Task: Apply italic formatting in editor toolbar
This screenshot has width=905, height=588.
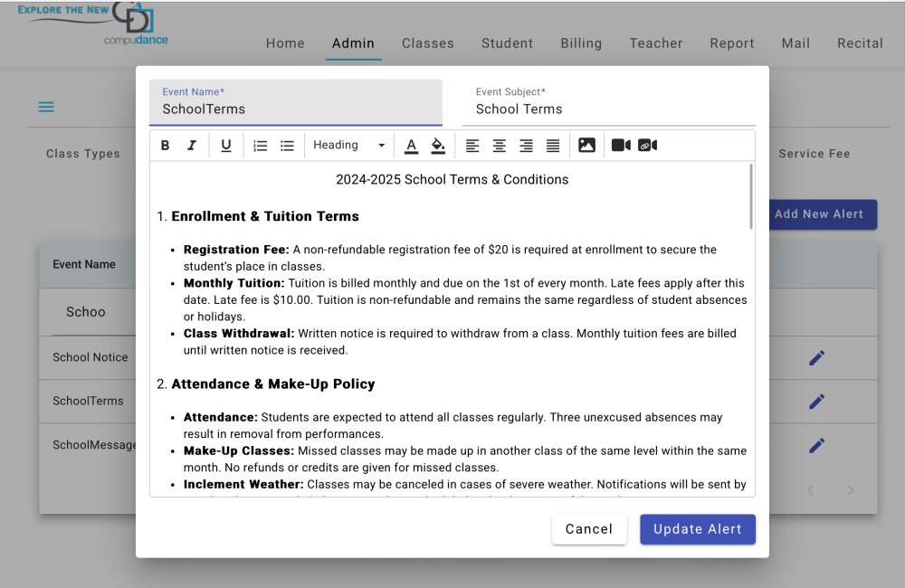Action: (x=192, y=146)
